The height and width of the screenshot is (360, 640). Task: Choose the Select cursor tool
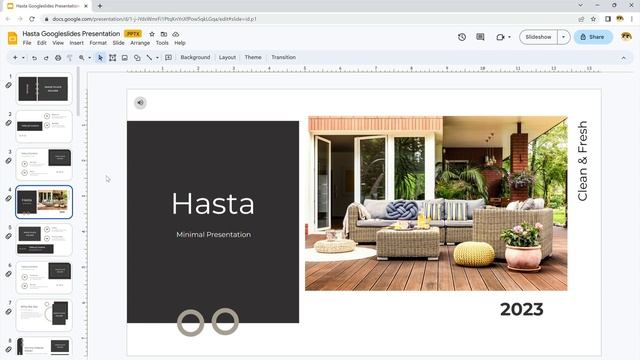(100, 58)
